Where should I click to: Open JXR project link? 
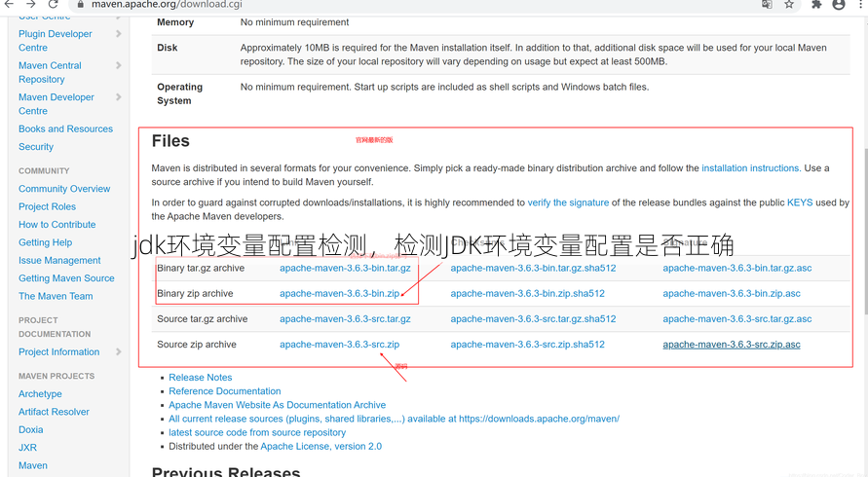tap(27, 448)
